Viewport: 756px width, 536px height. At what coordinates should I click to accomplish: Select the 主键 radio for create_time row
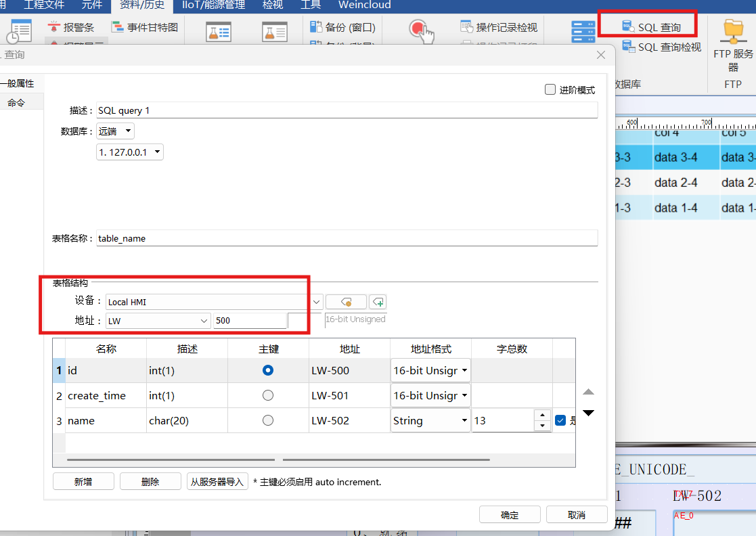[268, 395]
